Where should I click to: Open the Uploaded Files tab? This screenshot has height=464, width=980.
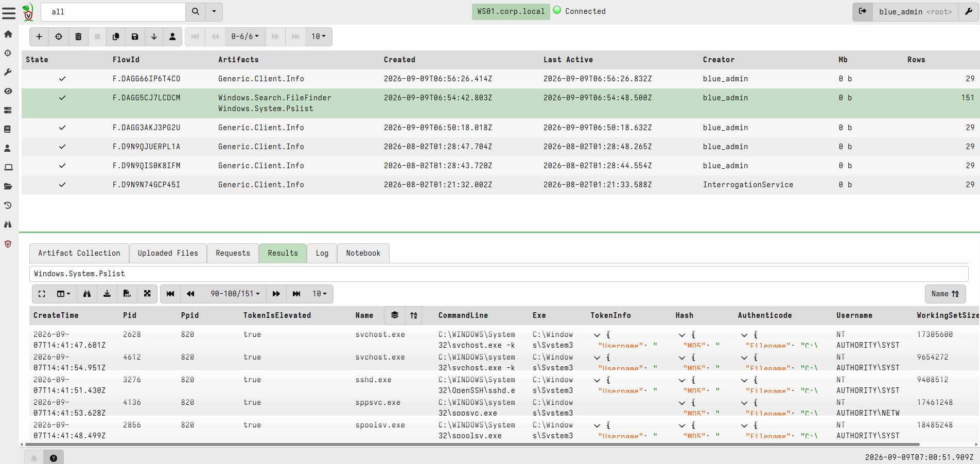pyautogui.click(x=168, y=253)
